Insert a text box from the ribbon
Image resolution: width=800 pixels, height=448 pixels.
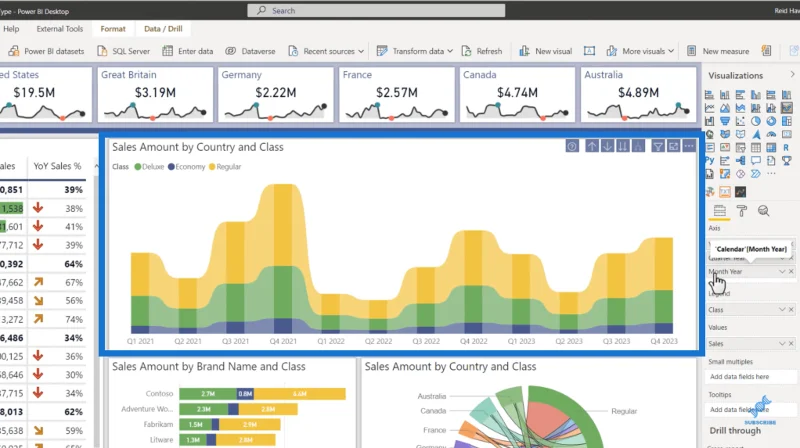tap(589, 51)
